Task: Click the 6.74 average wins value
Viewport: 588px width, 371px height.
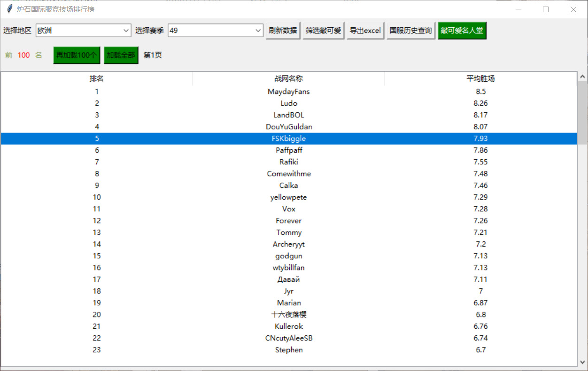Action: (x=480, y=338)
